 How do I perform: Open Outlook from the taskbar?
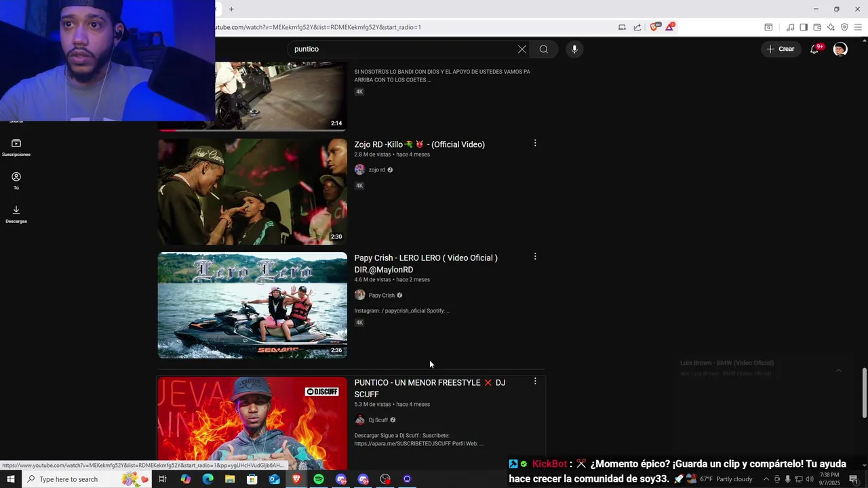[x=274, y=479]
